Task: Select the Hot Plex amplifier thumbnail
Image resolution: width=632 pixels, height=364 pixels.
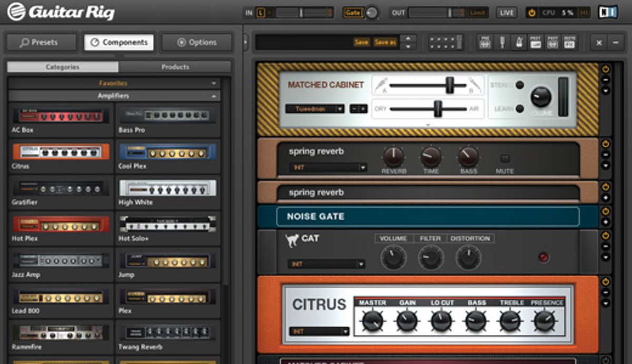Action: (61, 224)
